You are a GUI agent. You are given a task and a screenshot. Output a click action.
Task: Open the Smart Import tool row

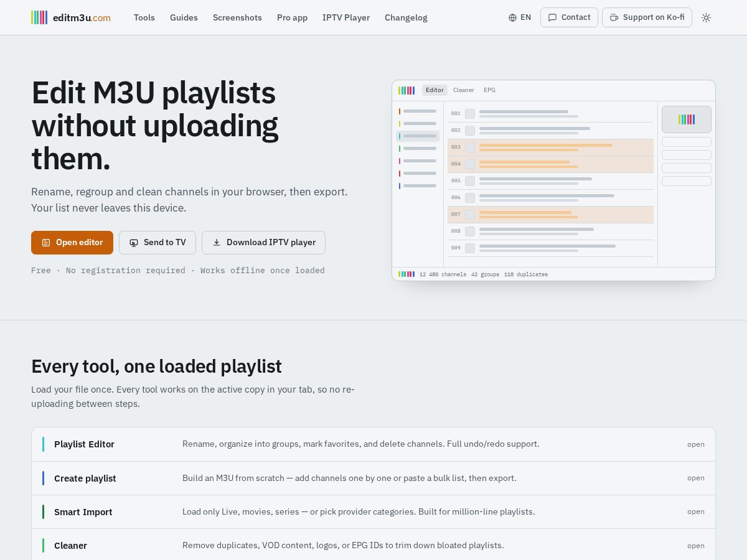tap(374, 511)
